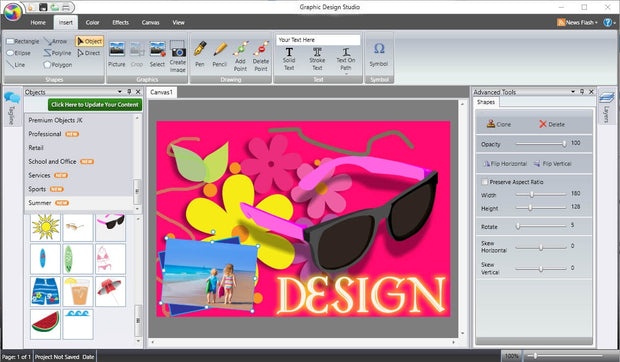Enable the Preserve Aspect Ratio checkbox

tap(484, 182)
